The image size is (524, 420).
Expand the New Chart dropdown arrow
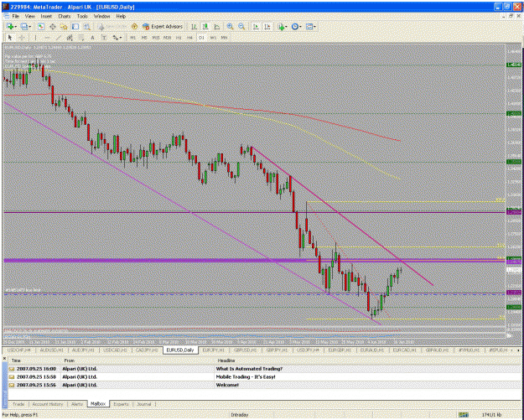pyautogui.click(x=15, y=26)
